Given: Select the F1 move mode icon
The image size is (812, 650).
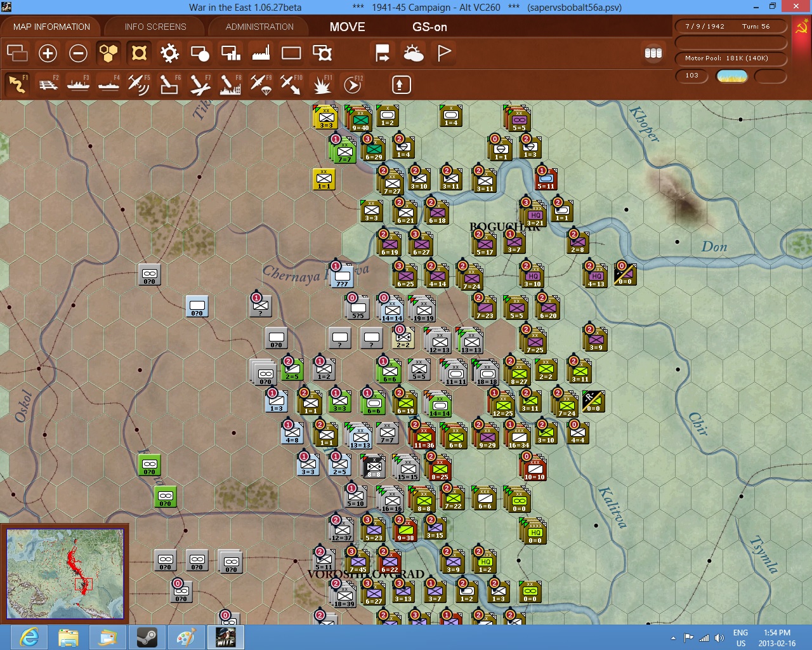Looking at the screenshot, I should point(17,84).
